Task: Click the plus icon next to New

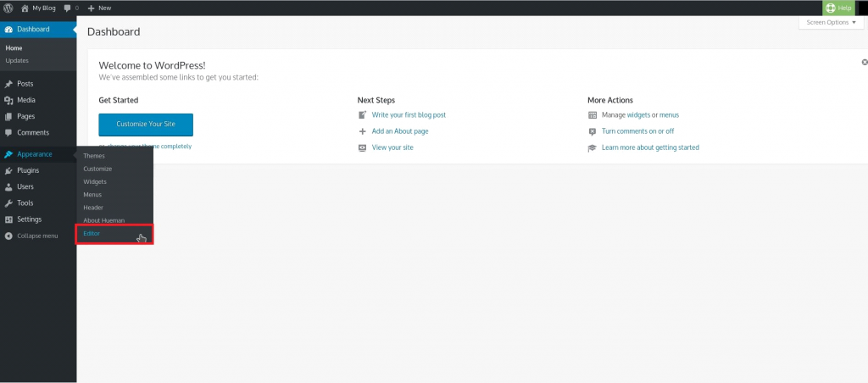Action: pos(92,8)
